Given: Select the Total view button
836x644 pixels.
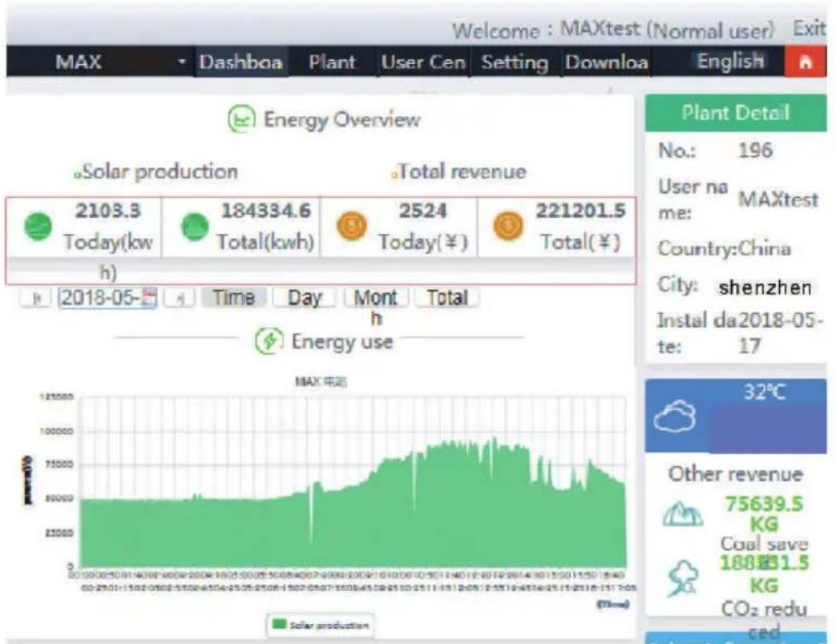Looking at the screenshot, I should (x=446, y=298).
